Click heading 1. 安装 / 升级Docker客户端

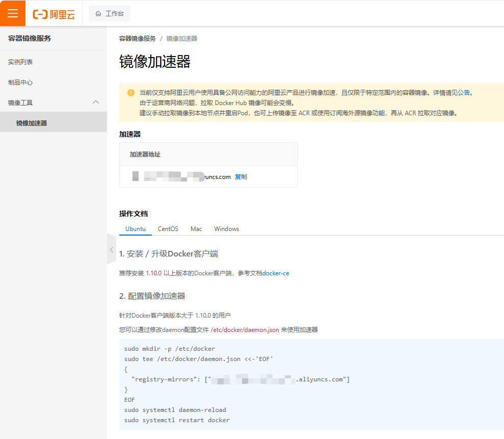(169, 254)
